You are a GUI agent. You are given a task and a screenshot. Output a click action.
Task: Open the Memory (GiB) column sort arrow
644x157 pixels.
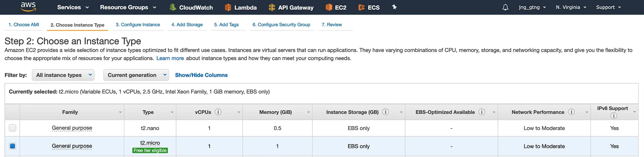pos(308,112)
